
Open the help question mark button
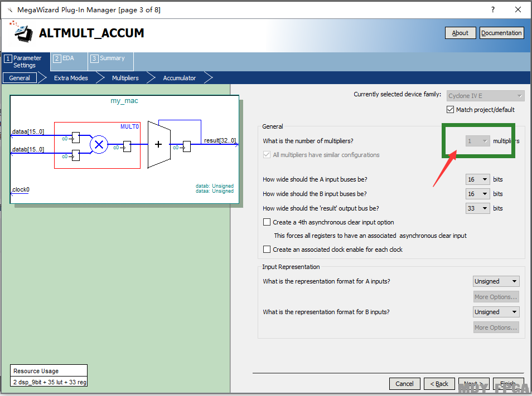(492, 9)
